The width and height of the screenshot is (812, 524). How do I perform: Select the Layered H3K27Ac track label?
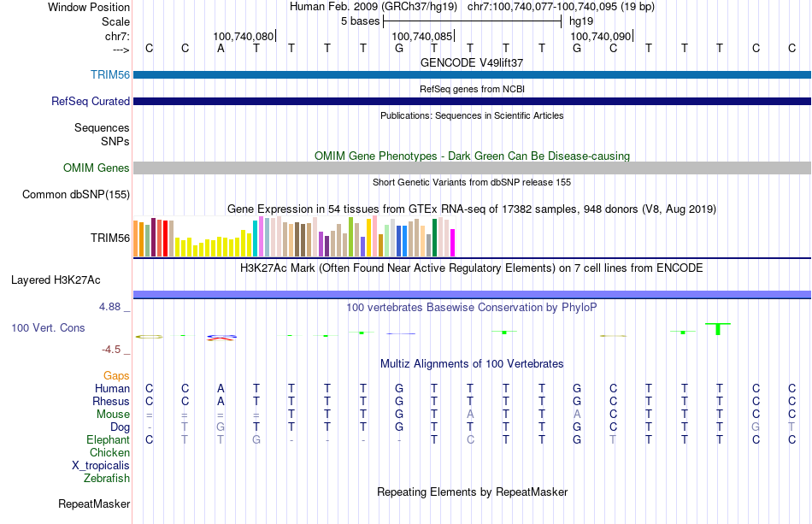click(56, 280)
